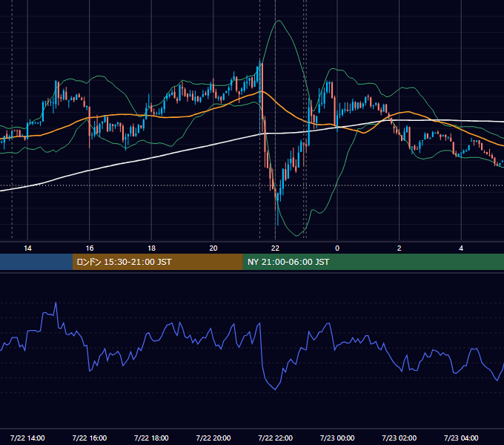Click hour label 4 on price chart axis

tap(461, 248)
